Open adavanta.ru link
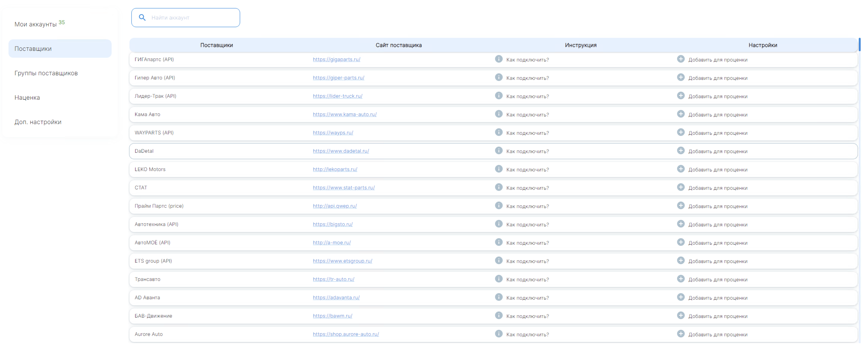This screenshot has width=868, height=352. click(336, 297)
